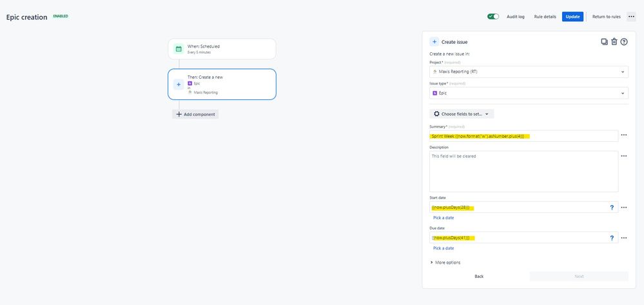Screen dimensions: 644x305
Task: Click the purple Epic icon in action card
Action: click(190, 83)
